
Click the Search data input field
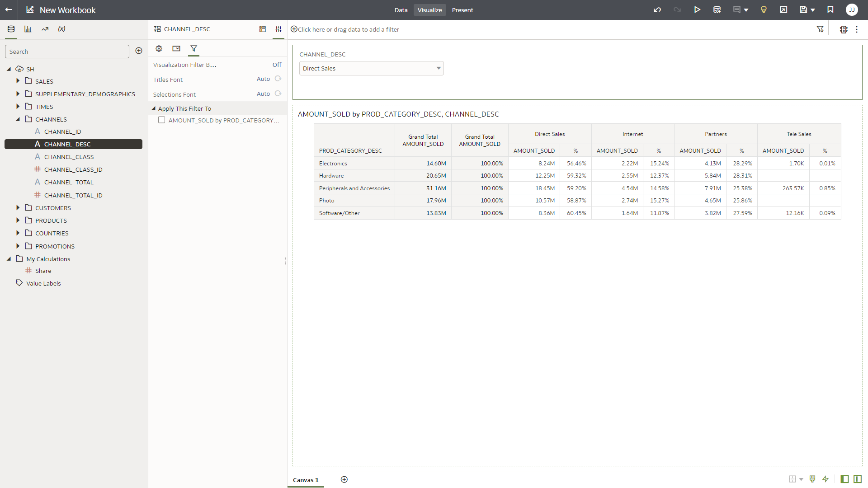67,52
